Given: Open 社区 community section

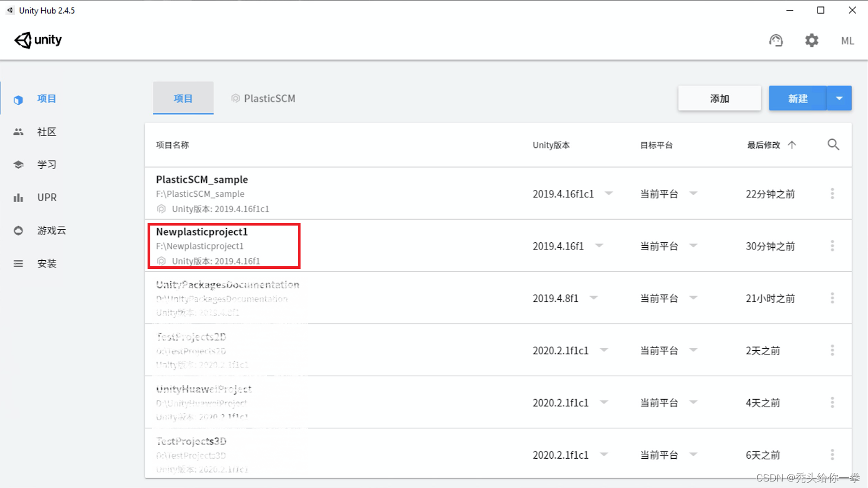Looking at the screenshot, I should tap(47, 132).
